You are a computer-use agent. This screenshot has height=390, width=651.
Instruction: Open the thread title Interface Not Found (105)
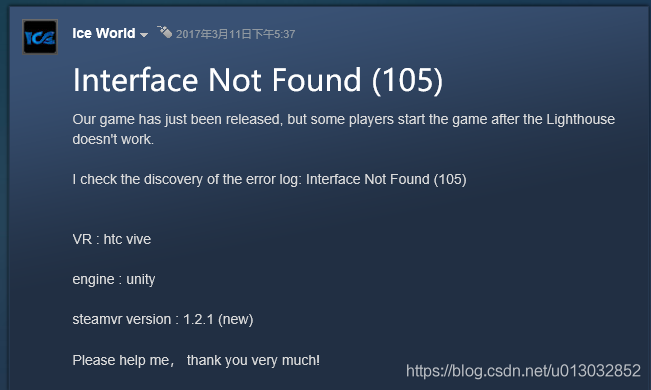pos(258,80)
